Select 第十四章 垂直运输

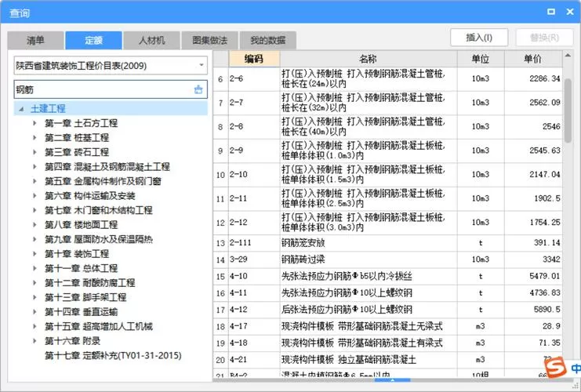[81, 311]
